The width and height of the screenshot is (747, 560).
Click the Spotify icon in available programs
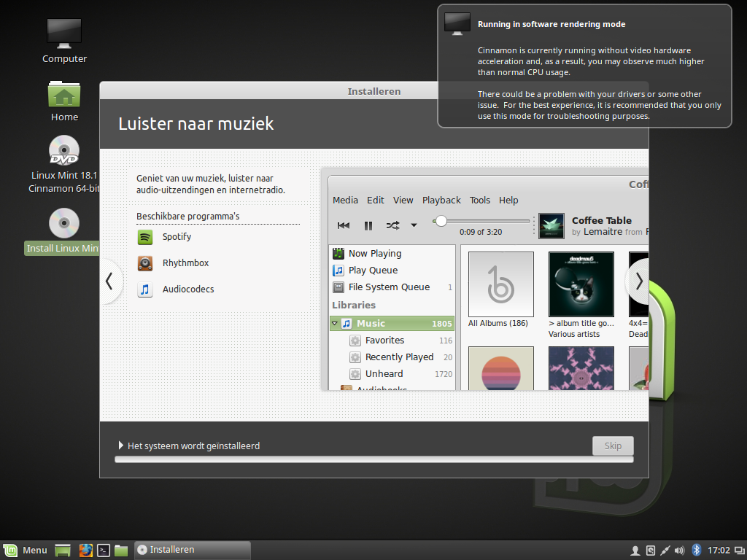(145, 237)
